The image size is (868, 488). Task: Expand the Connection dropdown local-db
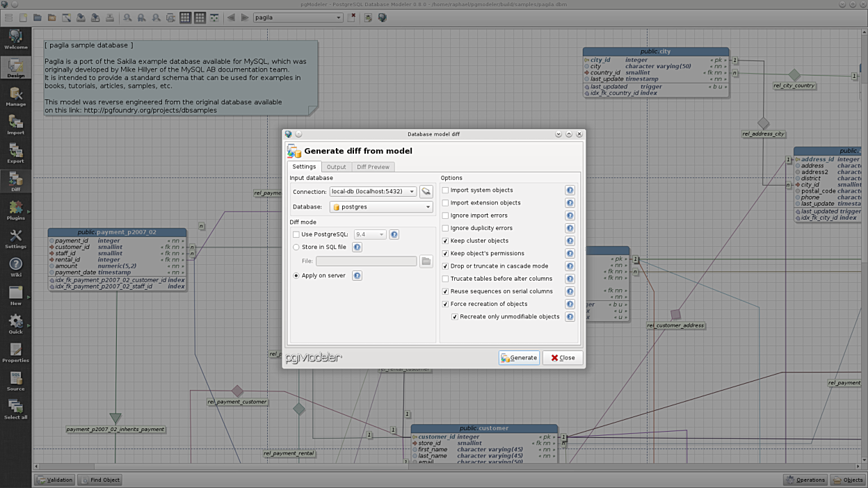point(373,191)
